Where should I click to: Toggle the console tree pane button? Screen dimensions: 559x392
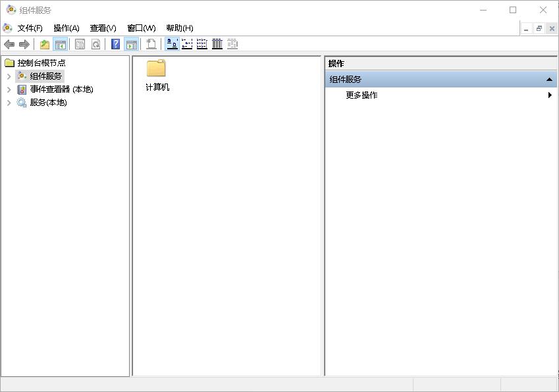61,44
